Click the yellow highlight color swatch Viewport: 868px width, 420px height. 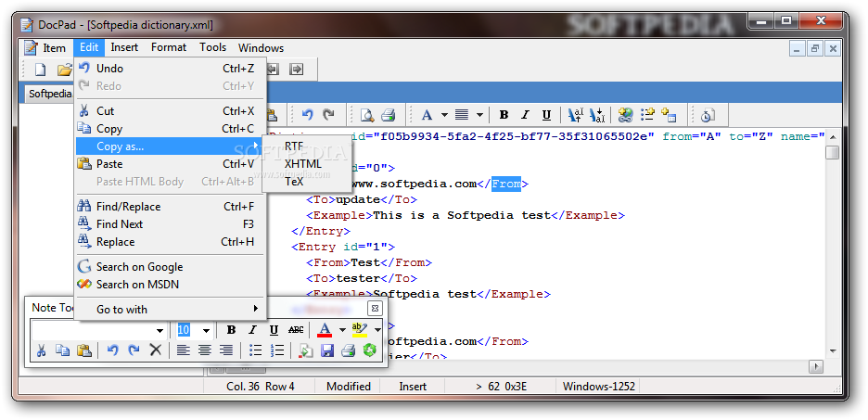(360, 330)
